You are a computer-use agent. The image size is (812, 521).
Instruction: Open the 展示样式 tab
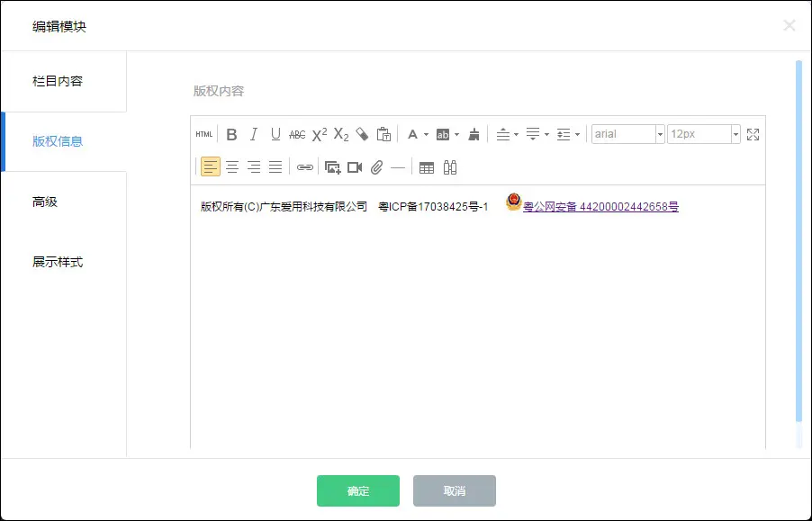coord(58,262)
